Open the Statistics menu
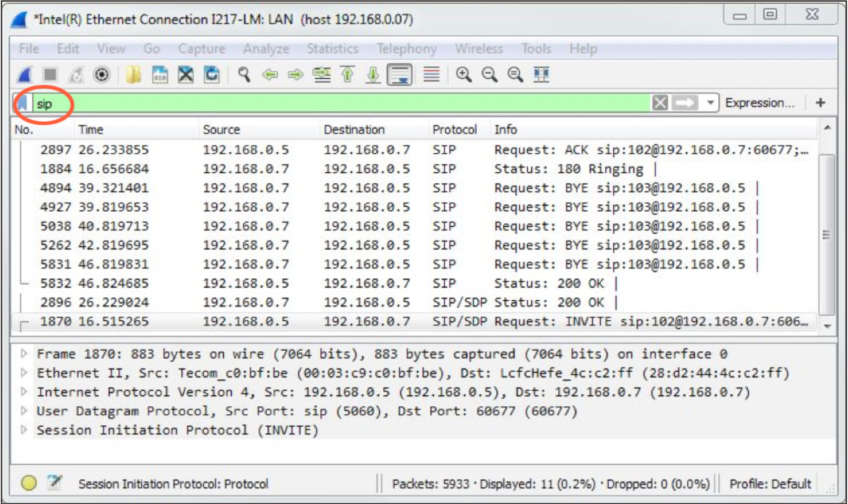The width and height of the screenshot is (848, 504). click(x=331, y=49)
